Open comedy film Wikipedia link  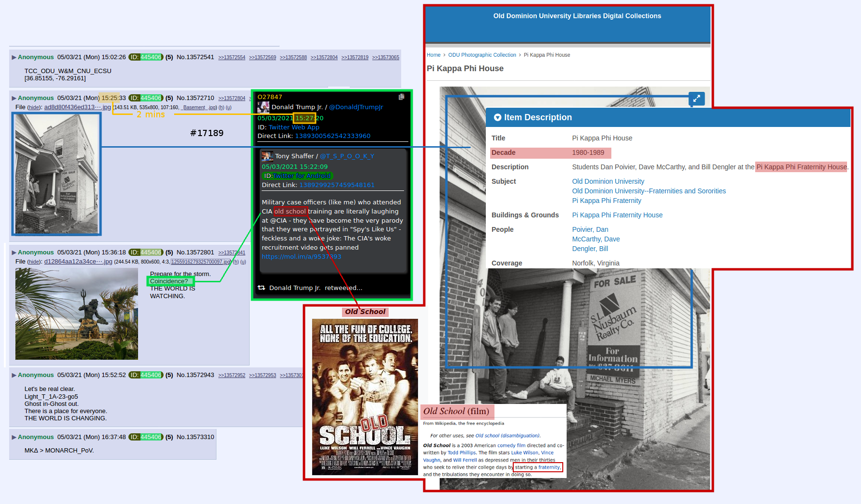(511, 446)
